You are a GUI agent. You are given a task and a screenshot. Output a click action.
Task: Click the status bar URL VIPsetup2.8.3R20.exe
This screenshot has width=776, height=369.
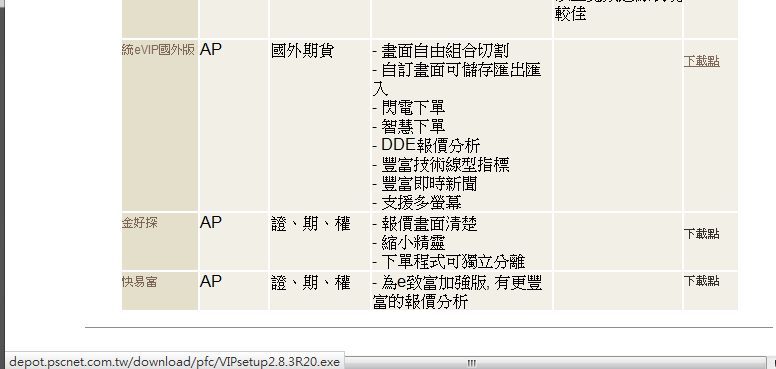[x=174, y=362]
